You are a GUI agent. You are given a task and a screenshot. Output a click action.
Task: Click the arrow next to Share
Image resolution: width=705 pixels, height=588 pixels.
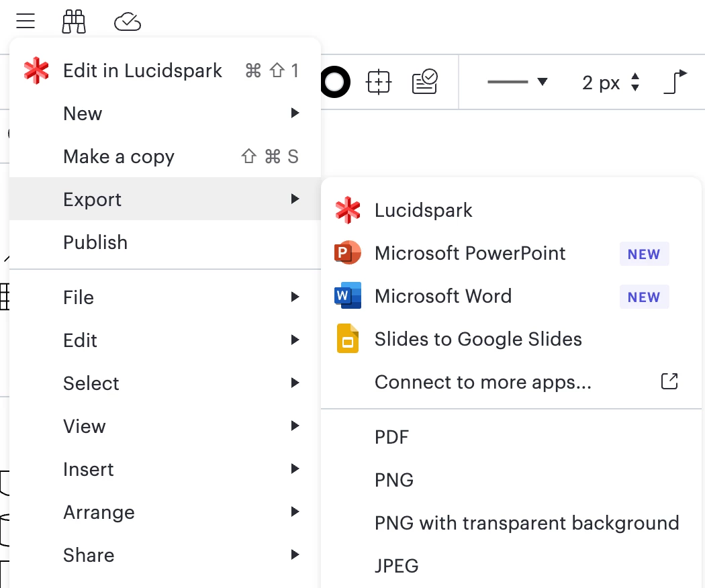[295, 554]
